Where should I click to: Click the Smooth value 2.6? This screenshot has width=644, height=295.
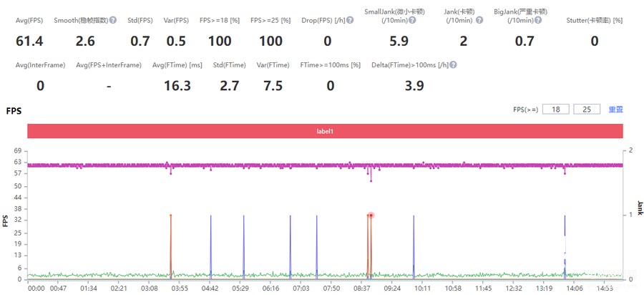(x=85, y=41)
